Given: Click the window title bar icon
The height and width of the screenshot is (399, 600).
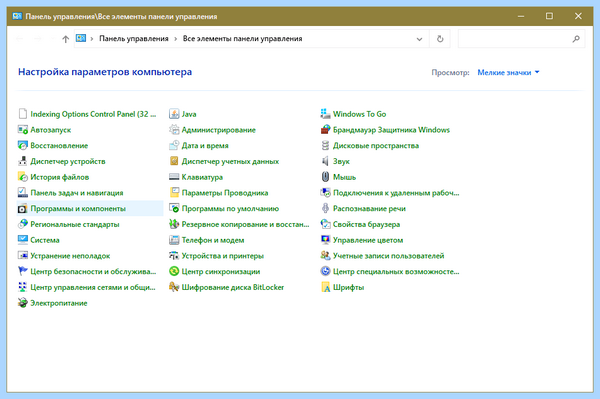Looking at the screenshot, I should tap(17, 16).
